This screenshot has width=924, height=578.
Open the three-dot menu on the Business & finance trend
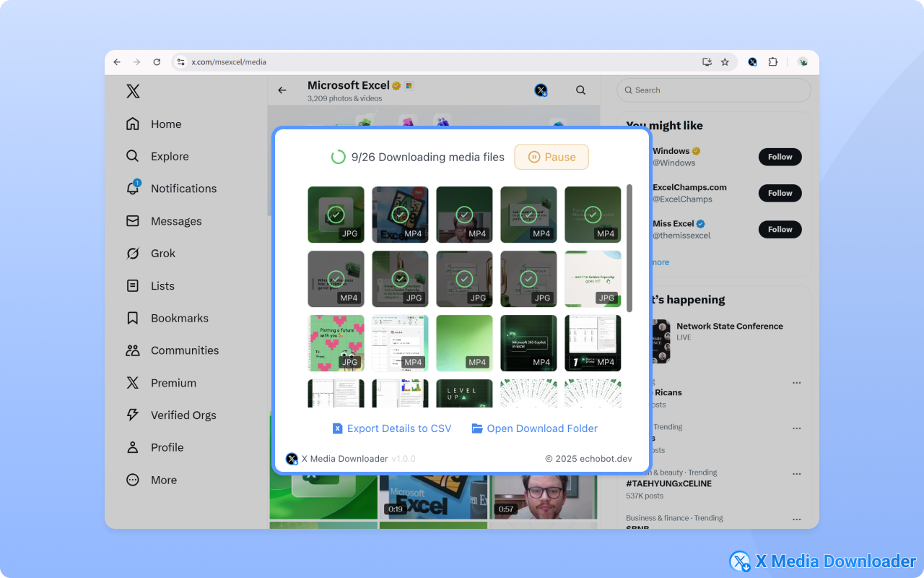tap(796, 519)
